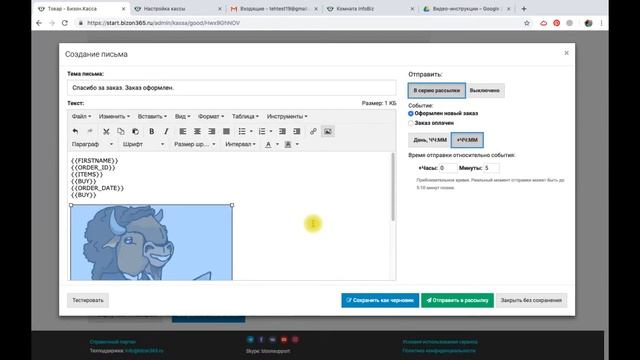
Task: Open the insert image tool
Action: pos(327,131)
